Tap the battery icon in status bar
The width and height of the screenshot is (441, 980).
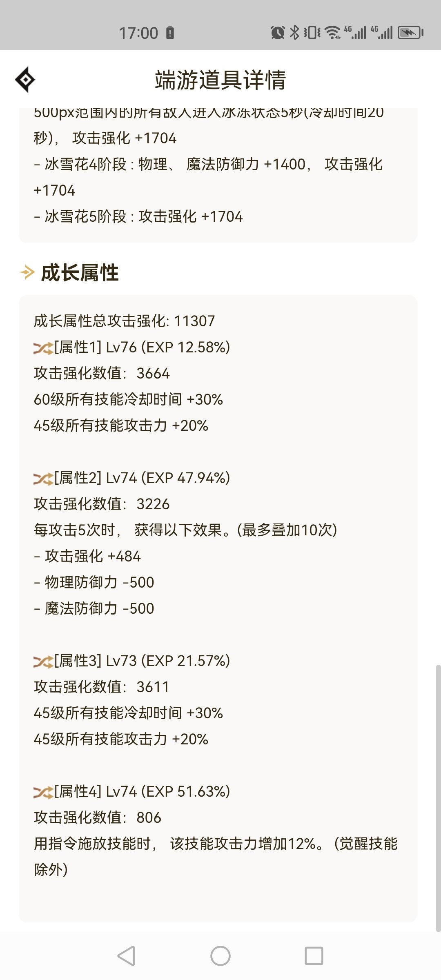411,32
